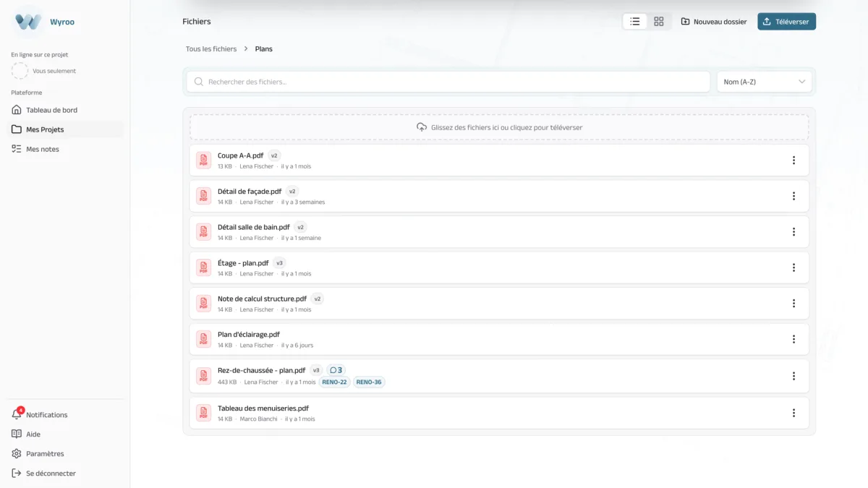The image size is (868, 488).
Task: Click the Téléverser upload button
Action: click(787, 22)
